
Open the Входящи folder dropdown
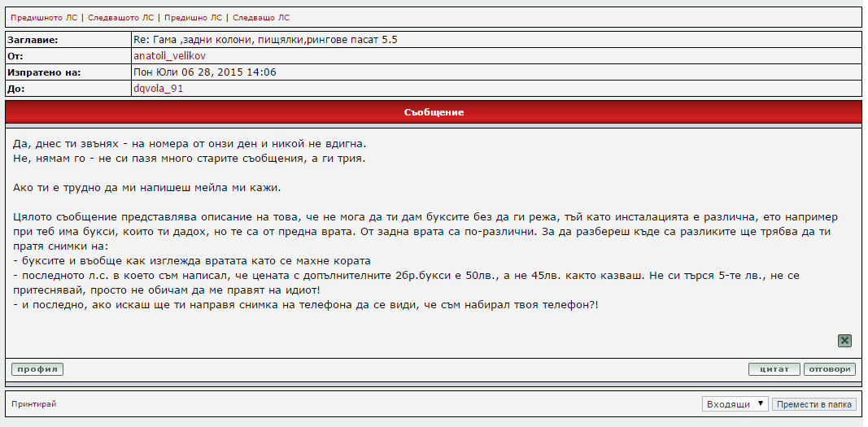(735, 404)
